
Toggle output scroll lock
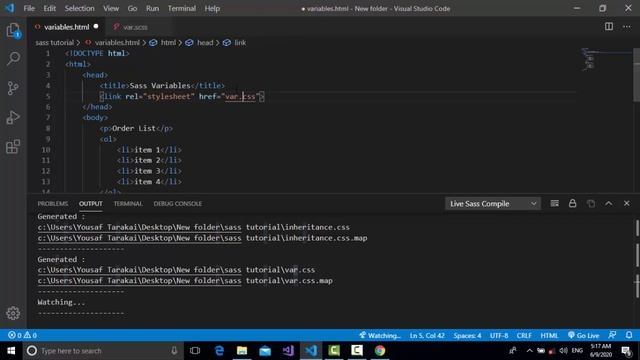coord(572,203)
